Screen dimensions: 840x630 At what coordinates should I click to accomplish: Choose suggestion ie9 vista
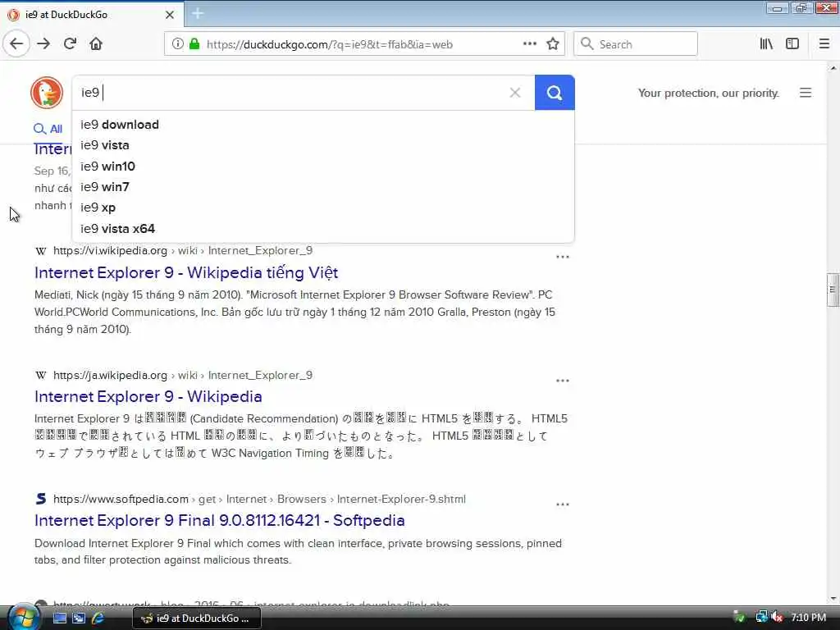[323, 145]
